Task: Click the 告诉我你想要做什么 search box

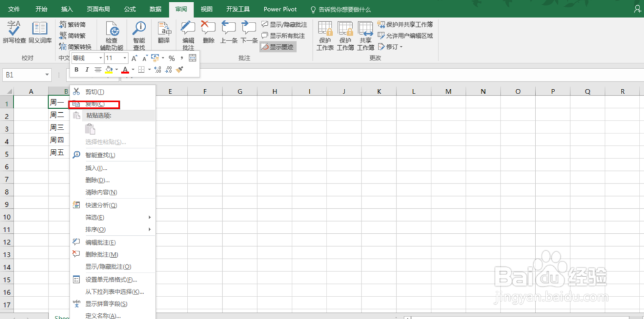Action: pos(341,8)
